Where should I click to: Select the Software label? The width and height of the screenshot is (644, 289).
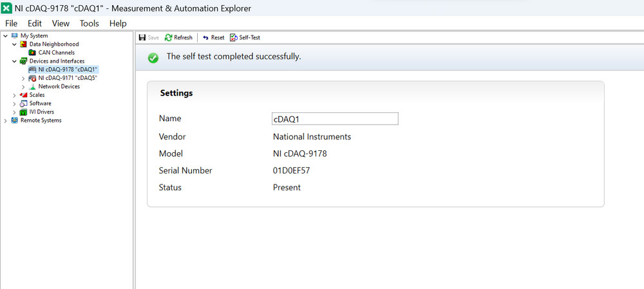pyautogui.click(x=40, y=103)
